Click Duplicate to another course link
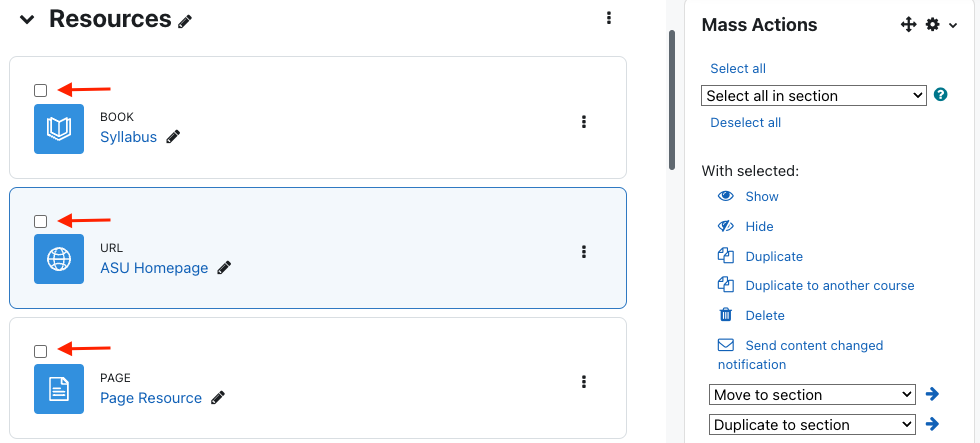Viewport: 980px width, 443px height. 830,286
